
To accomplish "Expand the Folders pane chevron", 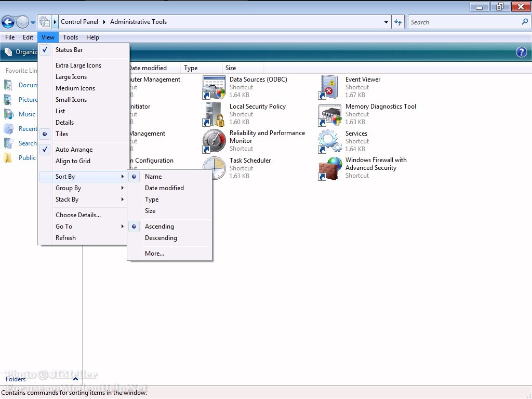I will [x=76, y=379].
